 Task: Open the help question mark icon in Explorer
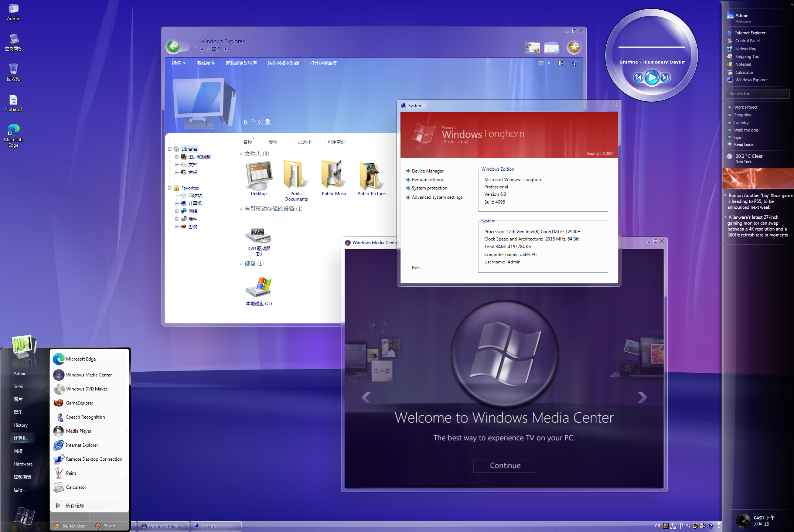pos(574,63)
